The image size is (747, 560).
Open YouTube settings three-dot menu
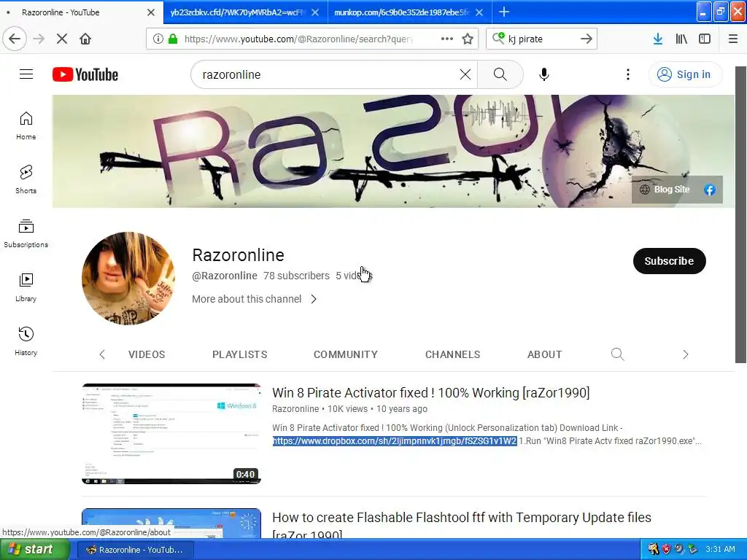tap(628, 74)
